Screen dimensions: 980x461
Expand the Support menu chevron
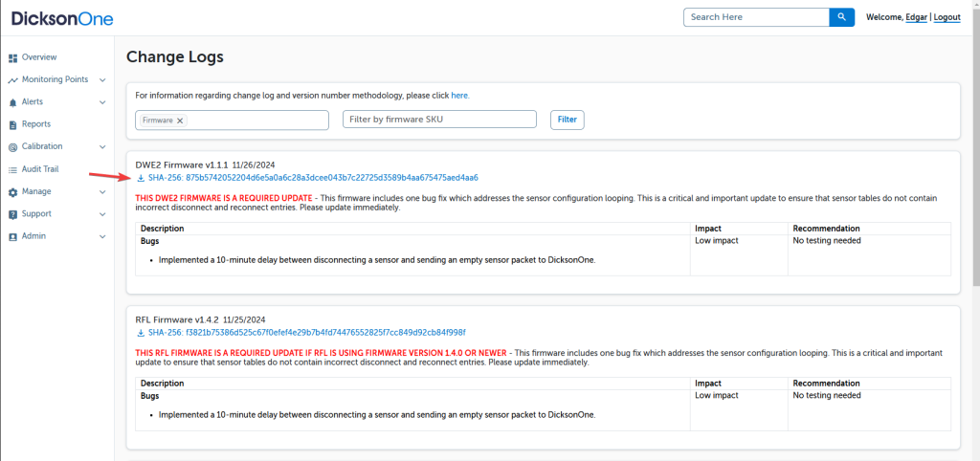tap(102, 214)
